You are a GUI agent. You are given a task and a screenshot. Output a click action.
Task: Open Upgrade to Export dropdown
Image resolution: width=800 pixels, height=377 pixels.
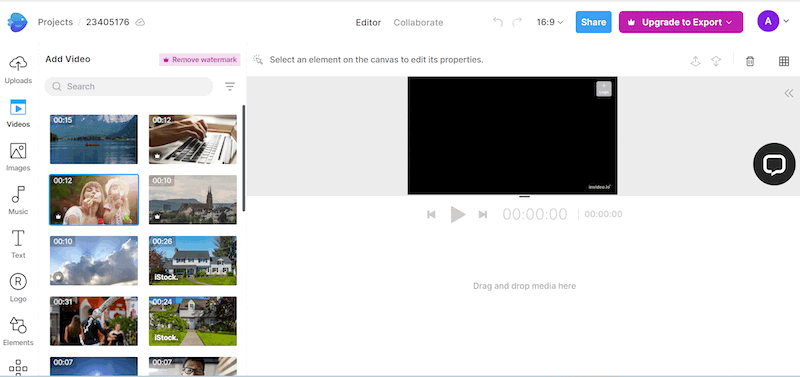pos(681,22)
